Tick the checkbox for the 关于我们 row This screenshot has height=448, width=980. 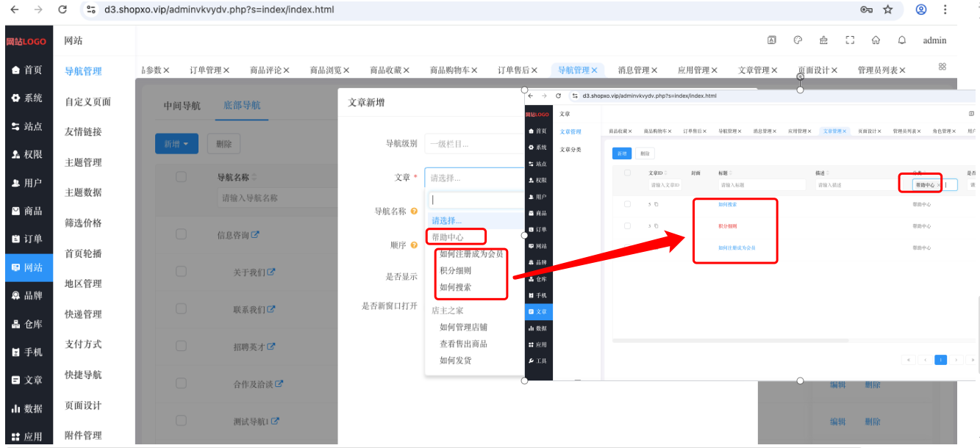[181, 272]
